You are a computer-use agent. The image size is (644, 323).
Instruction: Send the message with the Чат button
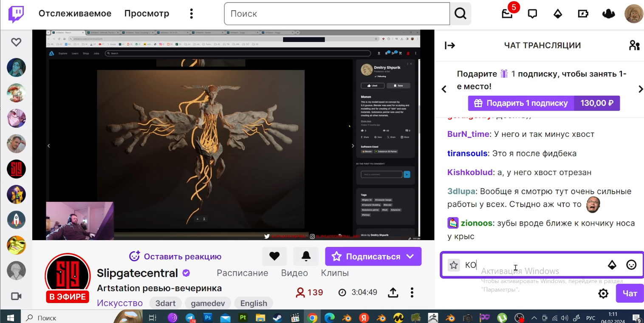(x=630, y=293)
